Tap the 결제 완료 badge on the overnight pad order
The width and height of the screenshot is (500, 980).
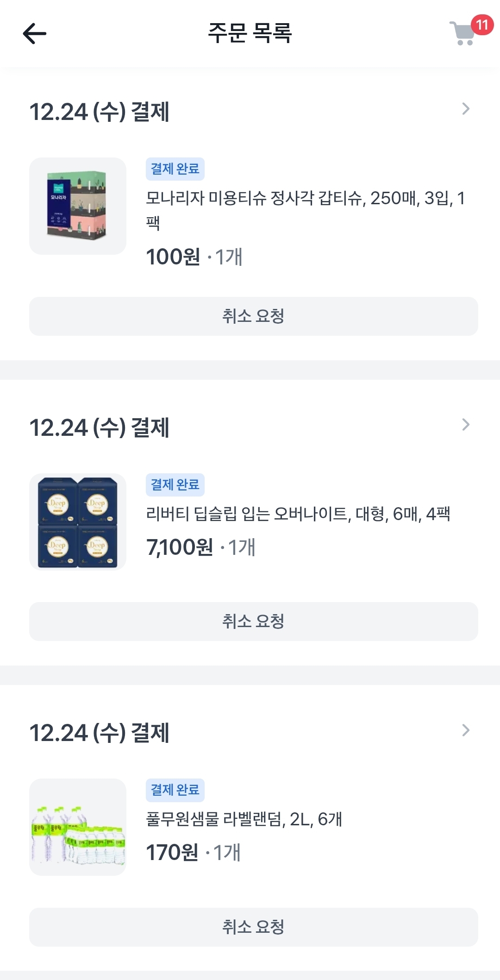[175, 485]
